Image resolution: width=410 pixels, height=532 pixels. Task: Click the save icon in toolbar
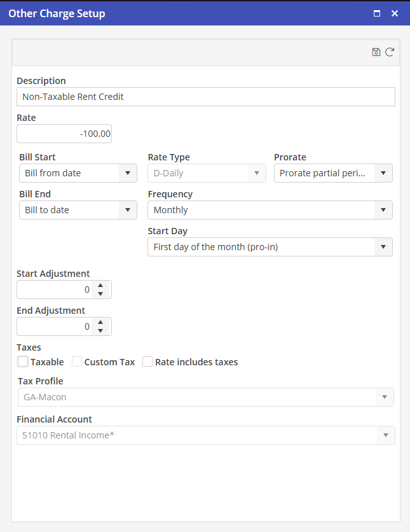tap(376, 52)
